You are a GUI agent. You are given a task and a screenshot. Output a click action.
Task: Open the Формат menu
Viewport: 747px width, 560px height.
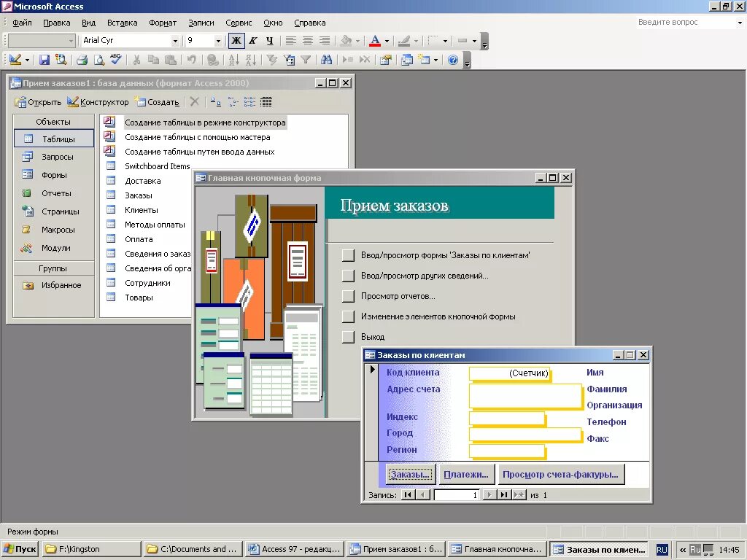click(x=163, y=23)
